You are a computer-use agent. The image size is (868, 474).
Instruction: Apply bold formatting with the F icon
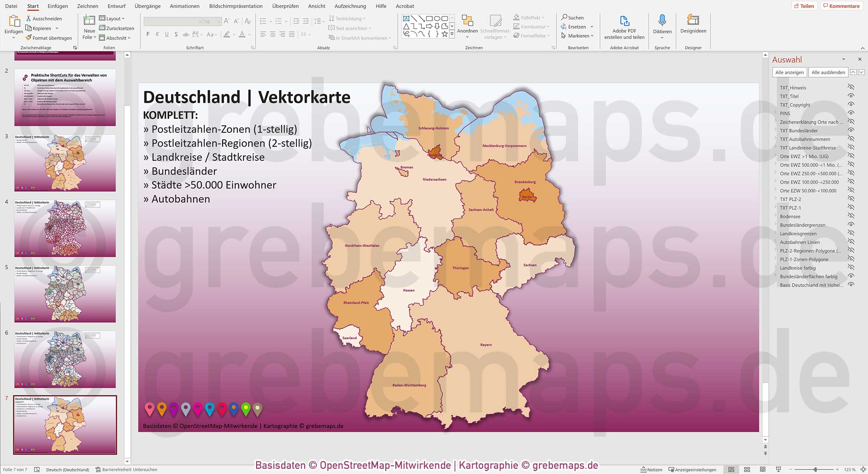coord(148,34)
